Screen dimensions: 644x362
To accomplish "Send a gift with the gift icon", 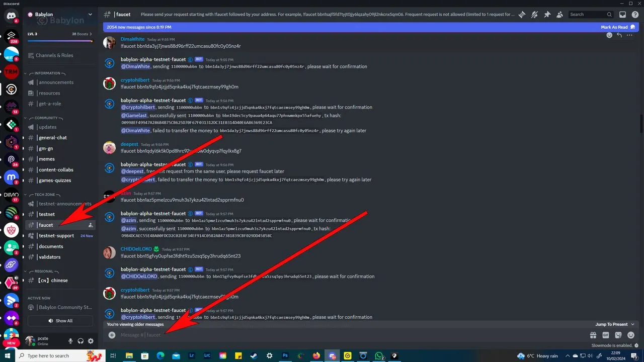I will pyautogui.click(x=593, y=335).
